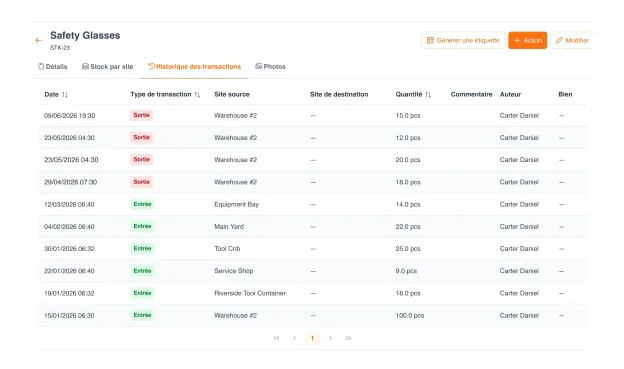This screenshot has width=624, height=369.
Task: Click 100.0 pcs quantity cell
Action: (410, 315)
